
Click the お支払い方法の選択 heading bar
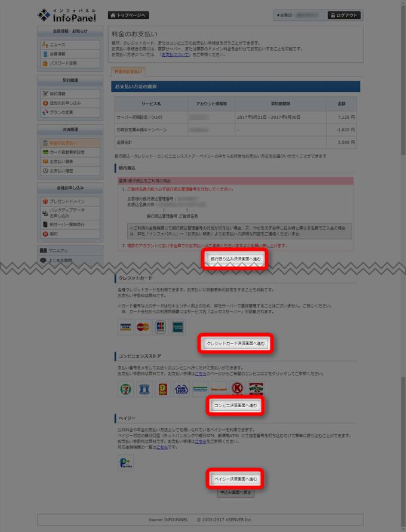tap(236, 87)
